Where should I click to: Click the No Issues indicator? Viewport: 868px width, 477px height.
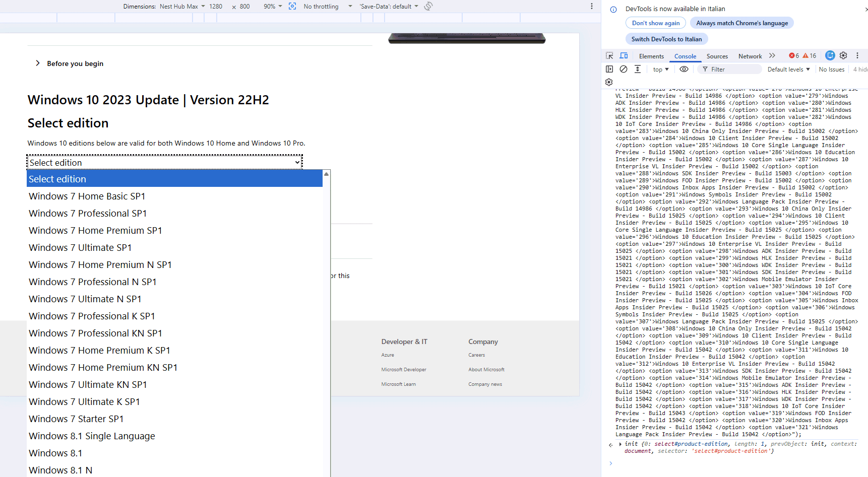831,70
